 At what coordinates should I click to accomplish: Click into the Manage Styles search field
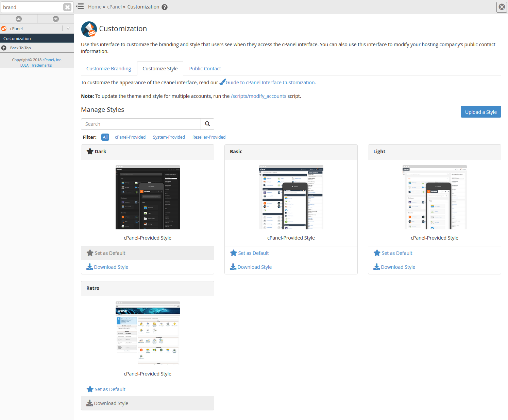(141, 124)
